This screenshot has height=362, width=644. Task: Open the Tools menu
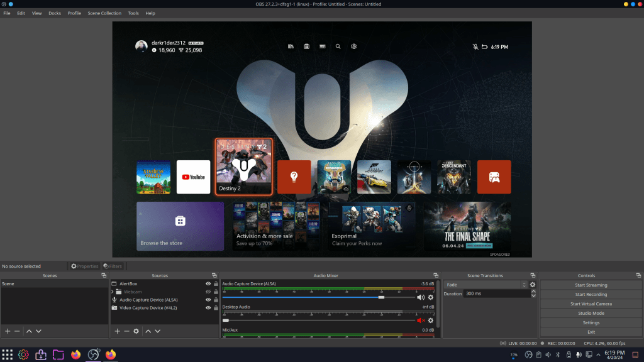(x=133, y=13)
